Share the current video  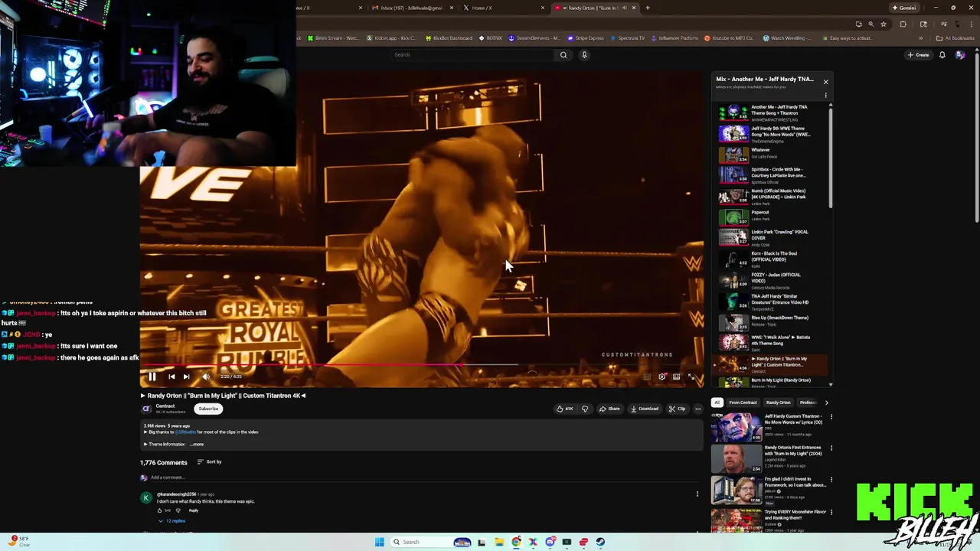coord(609,409)
